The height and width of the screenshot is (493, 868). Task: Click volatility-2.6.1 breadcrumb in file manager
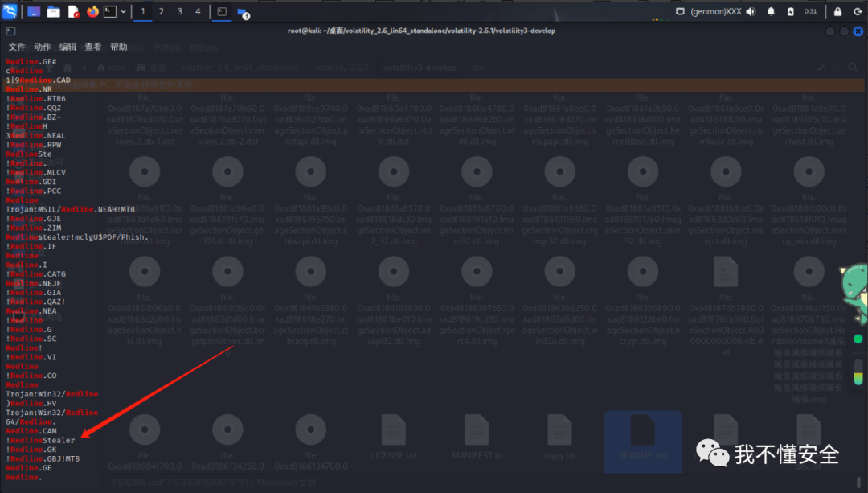pyautogui.click(x=342, y=68)
